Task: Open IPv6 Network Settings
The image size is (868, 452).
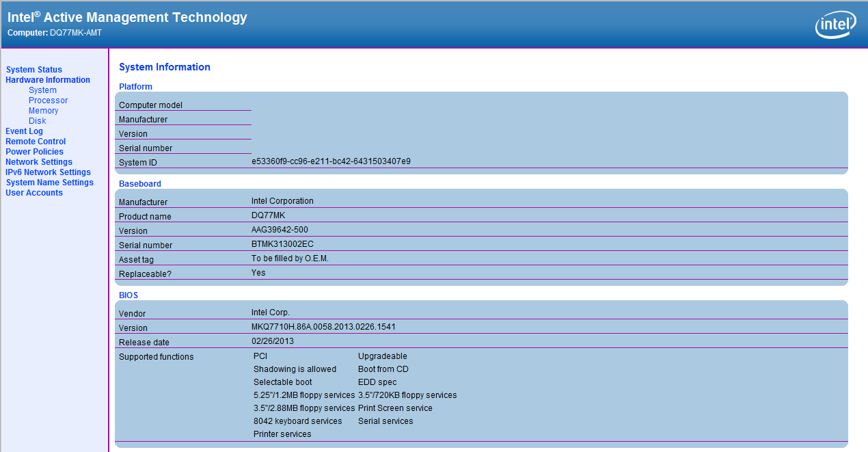Action: 49,172
